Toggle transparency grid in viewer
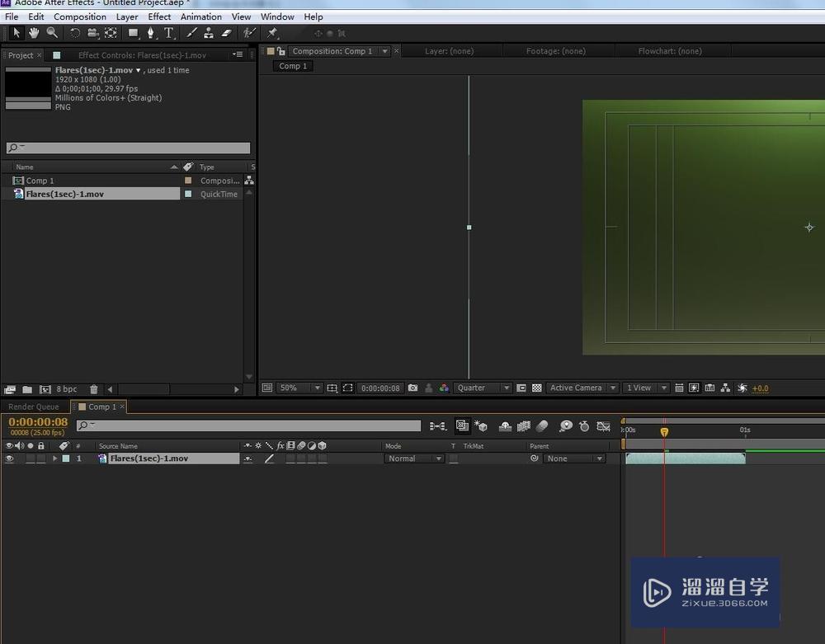This screenshot has width=825, height=644. coord(537,388)
